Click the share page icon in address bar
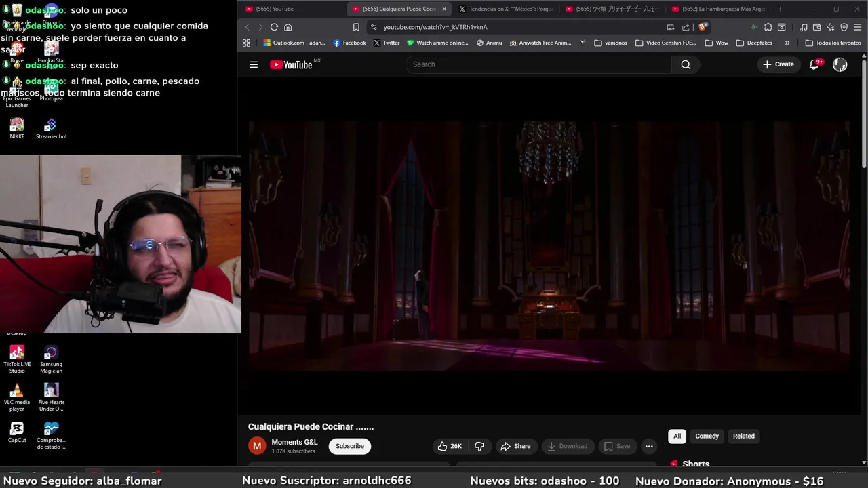The width and height of the screenshot is (868, 488). 686,27
